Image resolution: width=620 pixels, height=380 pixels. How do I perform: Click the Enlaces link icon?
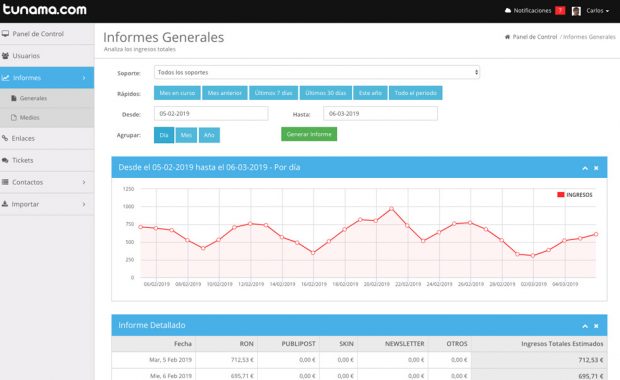(x=5, y=138)
